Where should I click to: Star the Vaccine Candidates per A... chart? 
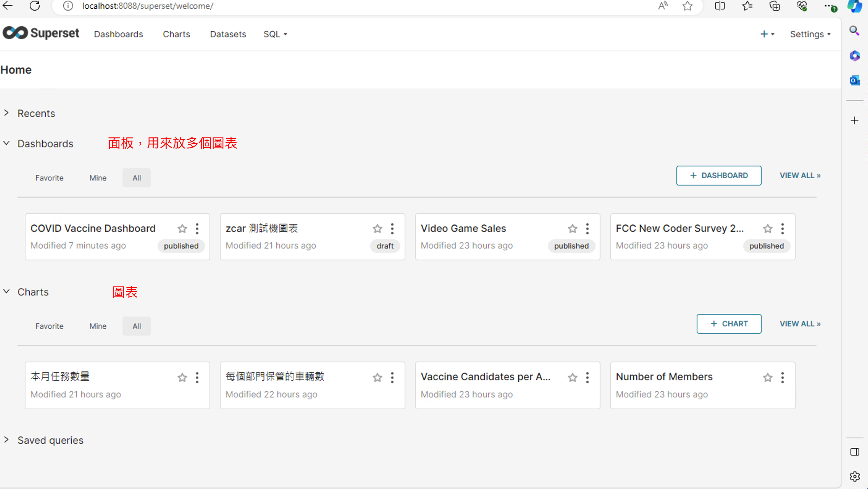click(572, 377)
